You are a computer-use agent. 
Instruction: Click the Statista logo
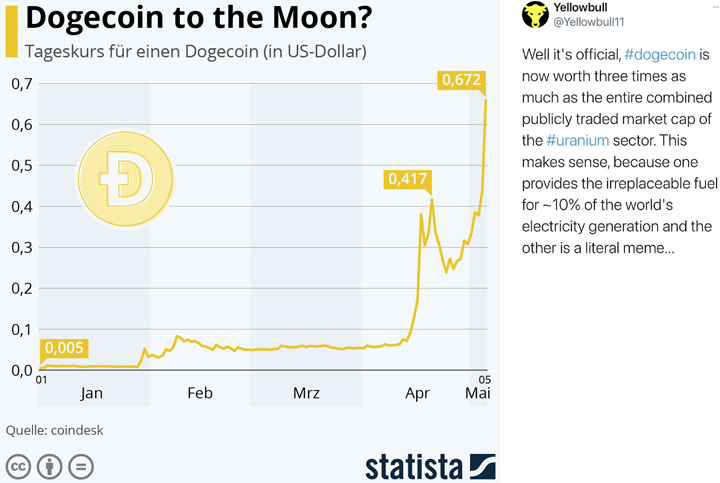(x=430, y=465)
